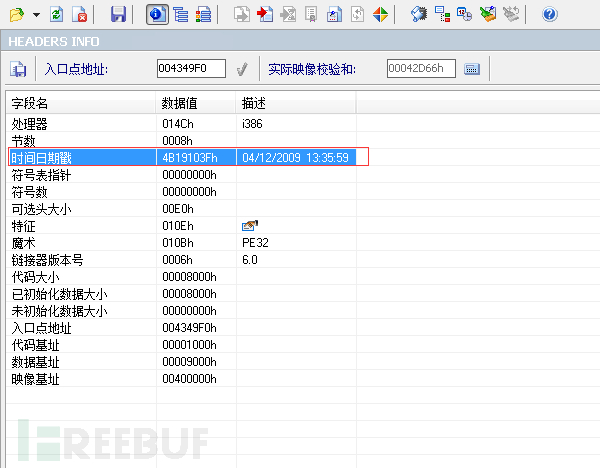The height and width of the screenshot is (468, 600).
Task: Select the 数据基址 row
Action: pyautogui.click(x=181, y=362)
